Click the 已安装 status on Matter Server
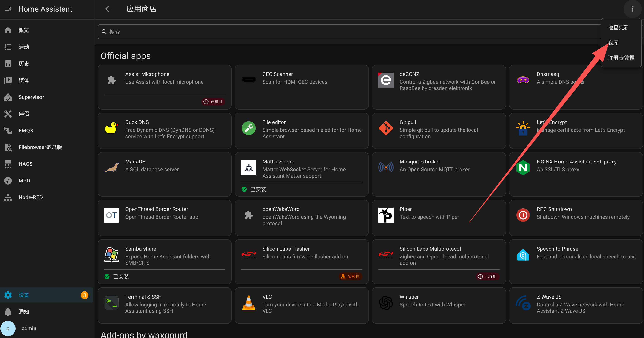Screen dimensions: 644x338 point(254,189)
